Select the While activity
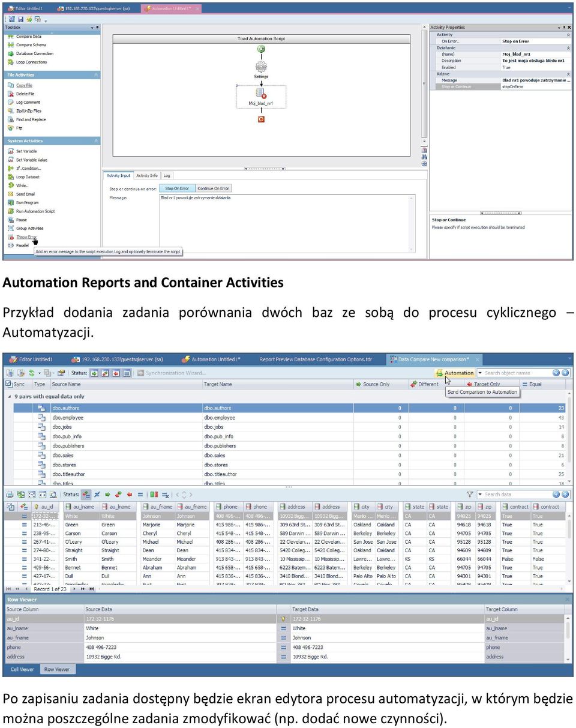Screen dimensions: 576x728 [18, 185]
